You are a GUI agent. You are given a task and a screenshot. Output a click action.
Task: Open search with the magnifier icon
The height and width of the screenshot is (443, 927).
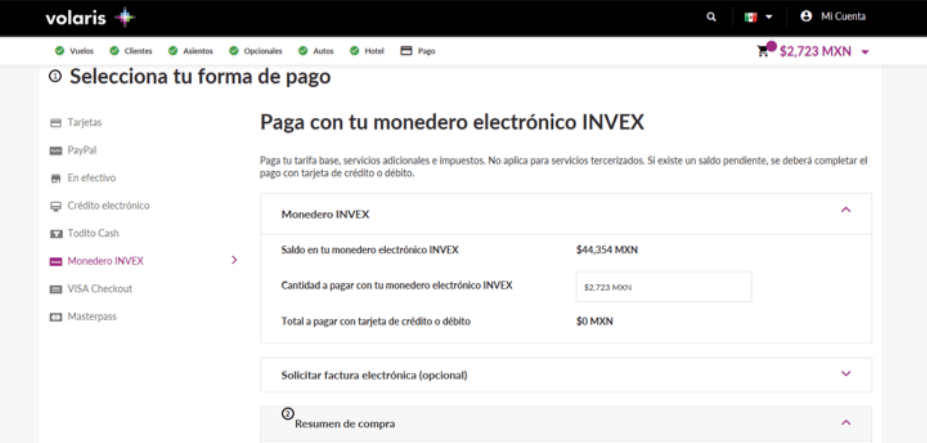tap(711, 17)
